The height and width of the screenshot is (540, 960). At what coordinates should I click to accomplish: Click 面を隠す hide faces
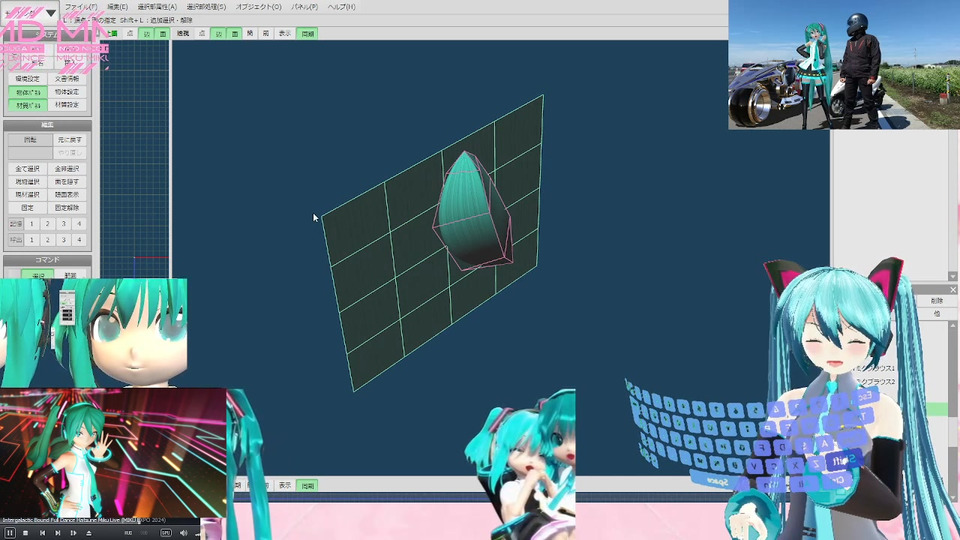[x=67, y=182]
